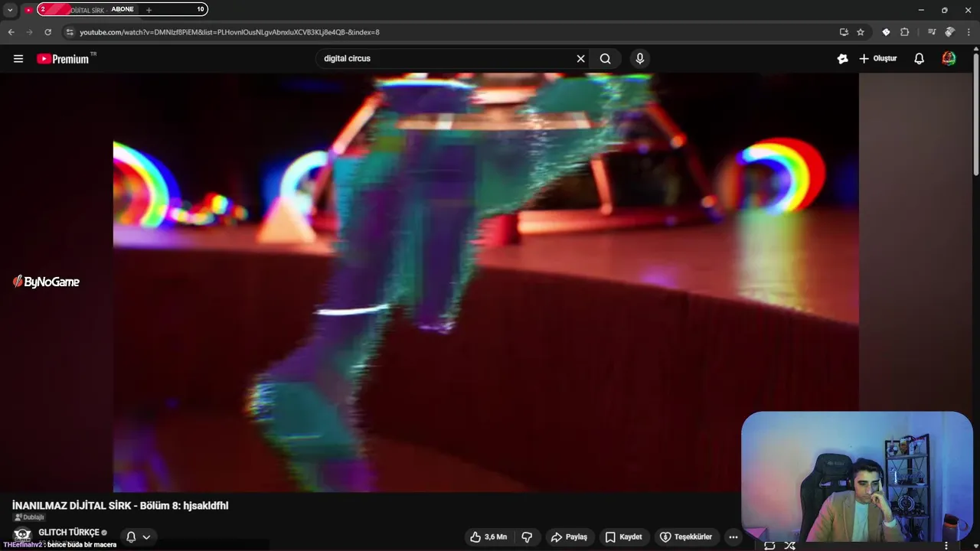980x551 pixels.
Task: Click the Paylaş share button
Action: 569,537
